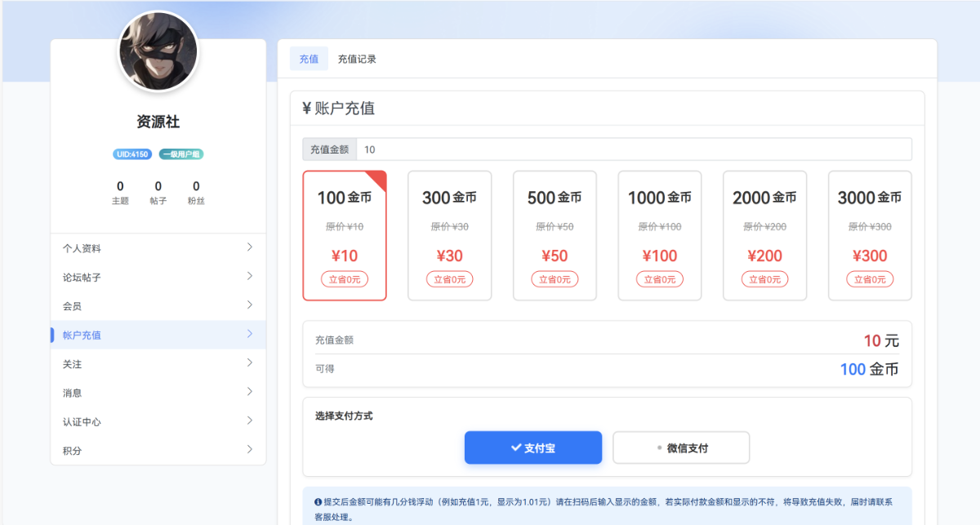Expand the 个人资料 chevron arrow
Image resolution: width=980 pixels, height=525 pixels.
pyautogui.click(x=250, y=247)
